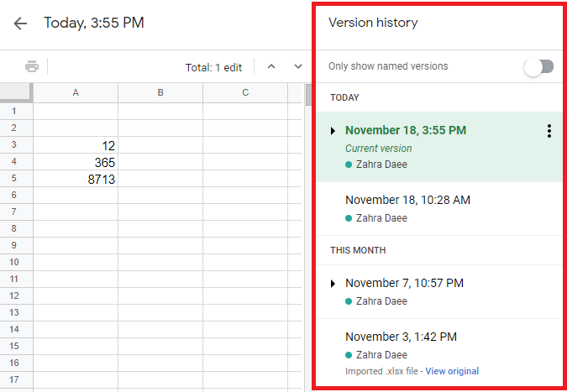Click cell A3 containing 12

point(76,145)
